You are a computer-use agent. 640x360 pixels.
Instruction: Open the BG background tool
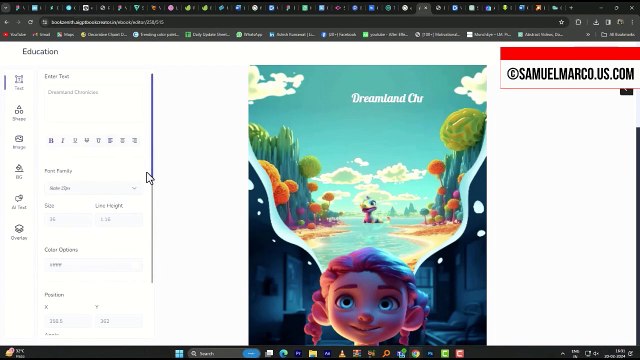tap(19, 171)
